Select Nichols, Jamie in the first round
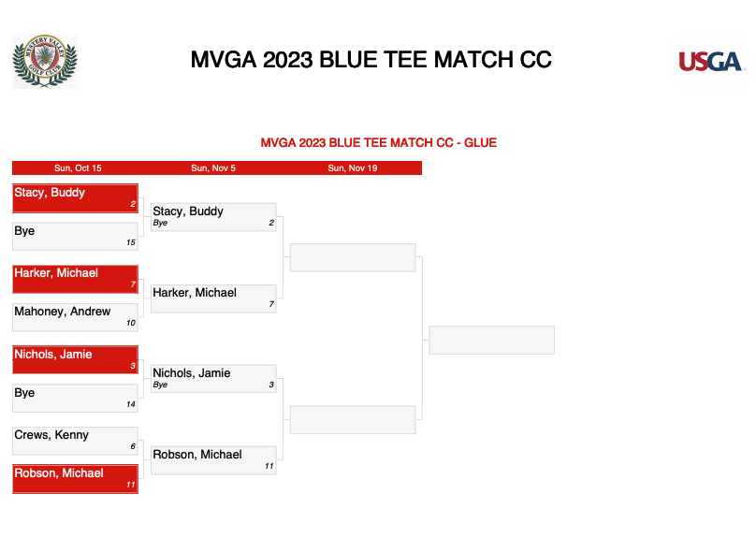The width and height of the screenshot is (756, 538). pyautogui.click(x=75, y=359)
